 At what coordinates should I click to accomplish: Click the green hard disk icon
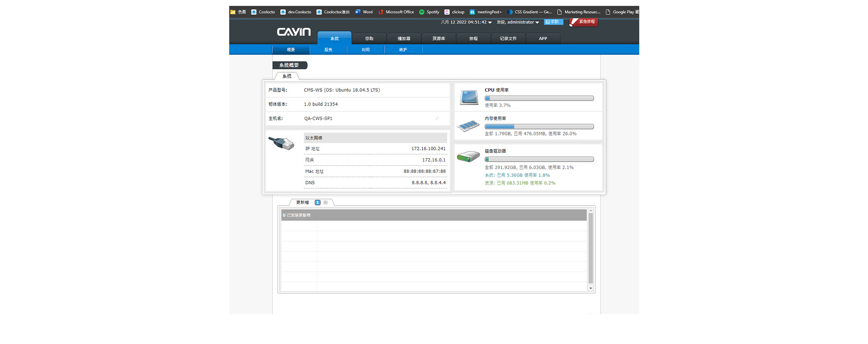468,157
